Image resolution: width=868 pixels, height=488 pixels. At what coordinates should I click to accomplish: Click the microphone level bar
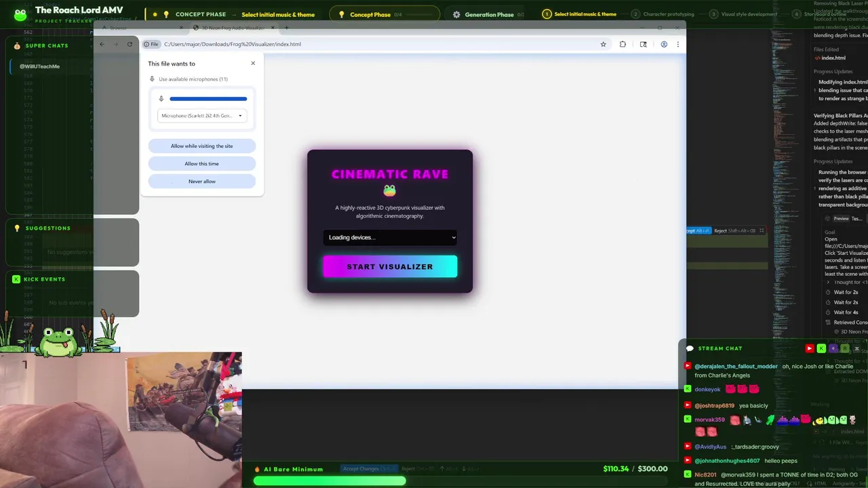coord(208,99)
